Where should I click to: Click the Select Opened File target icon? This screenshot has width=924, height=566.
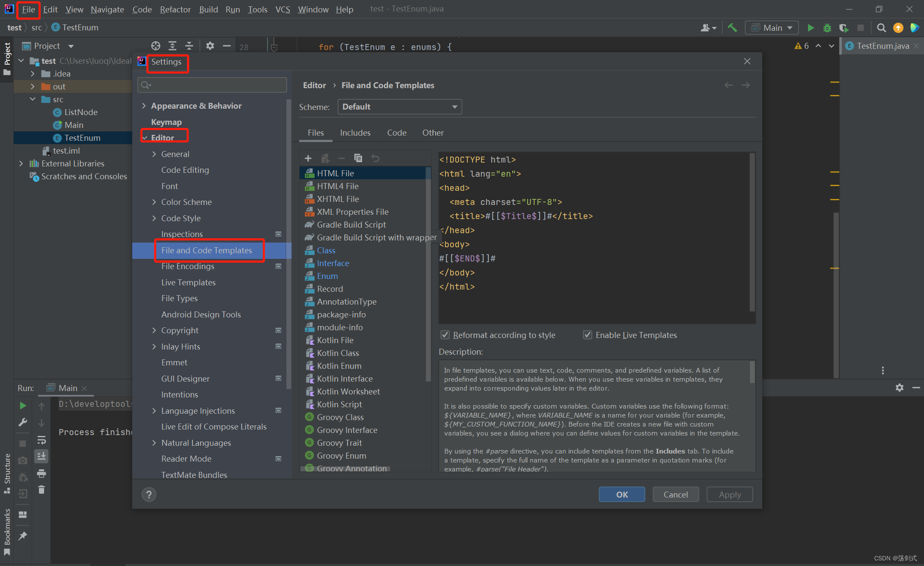pyautogui.click(x=156, y=46)
